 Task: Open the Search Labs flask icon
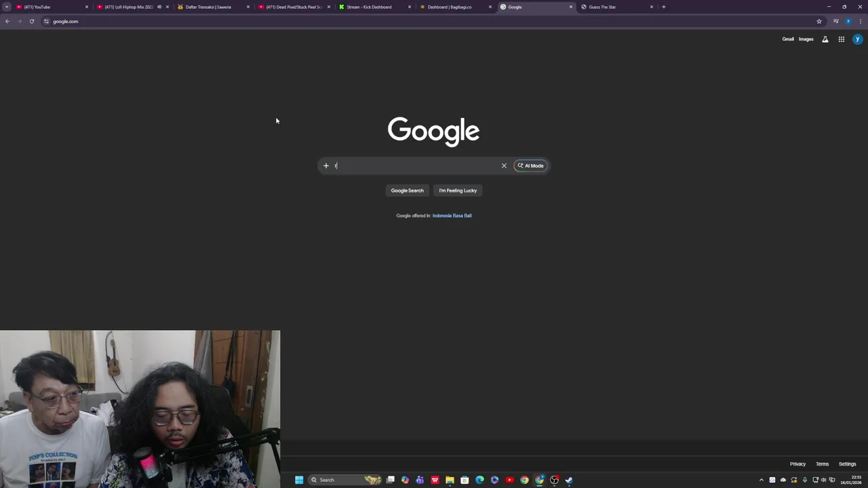[825, 39]
